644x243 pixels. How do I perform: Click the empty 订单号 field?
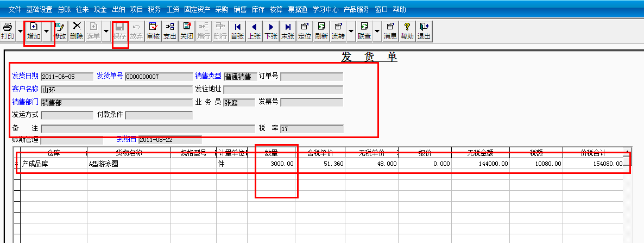pyautogui.click(x=312, y=77)
